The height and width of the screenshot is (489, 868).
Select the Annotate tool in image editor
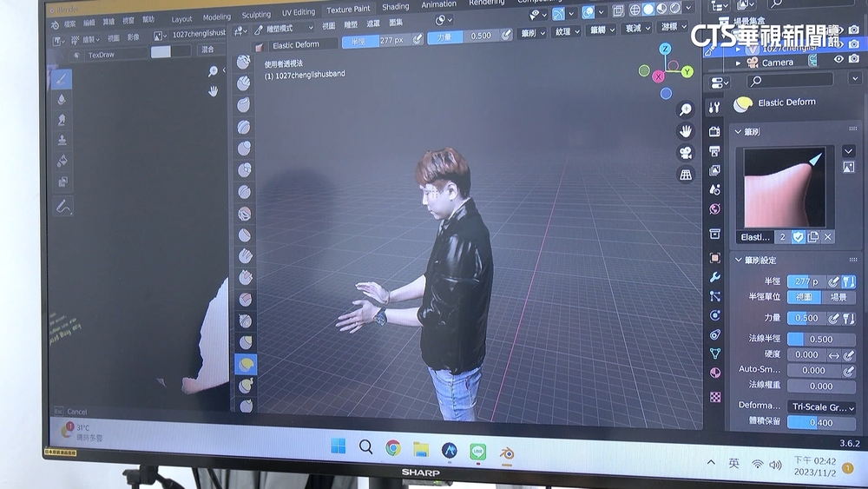pos(63,207)
